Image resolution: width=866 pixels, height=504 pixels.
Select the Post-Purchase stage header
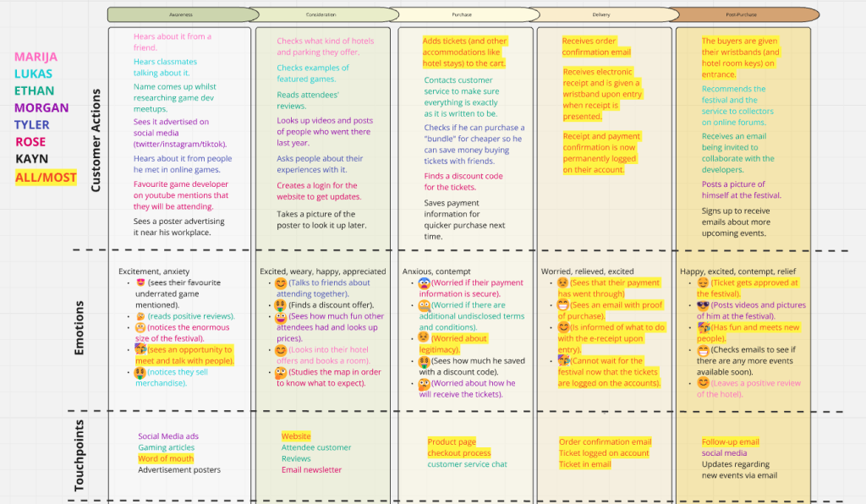(x=744, y=14)
